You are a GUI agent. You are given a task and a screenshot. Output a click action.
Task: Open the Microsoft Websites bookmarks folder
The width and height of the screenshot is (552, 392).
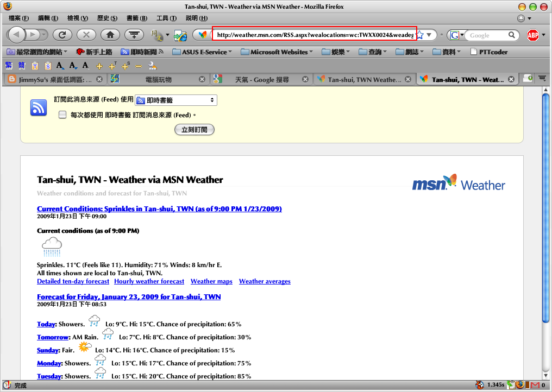point(277,52)
